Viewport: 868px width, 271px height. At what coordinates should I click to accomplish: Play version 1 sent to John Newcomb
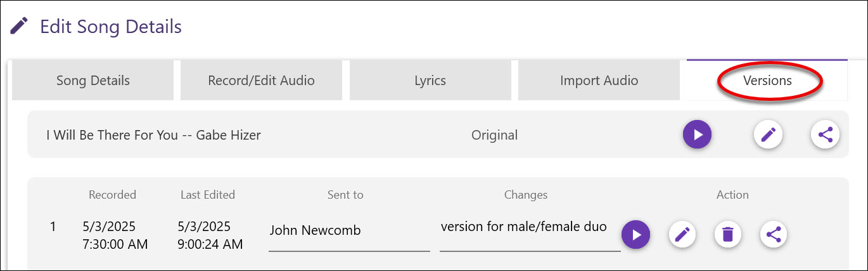pyautogui.click(x=635, y=235)
